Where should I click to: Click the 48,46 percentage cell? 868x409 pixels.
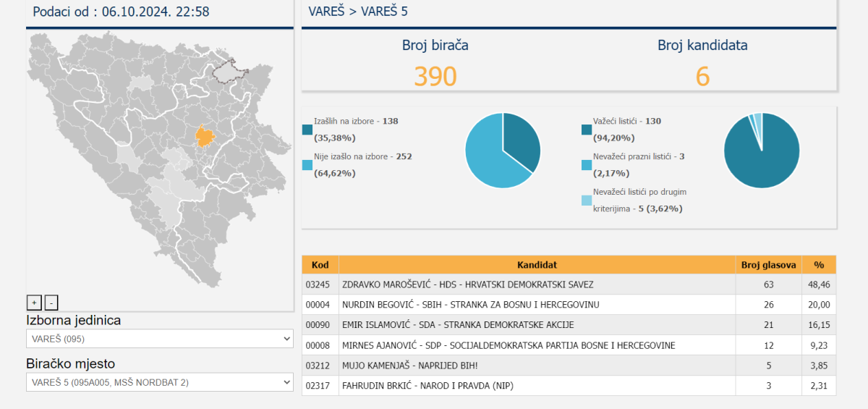pos(819,284)
